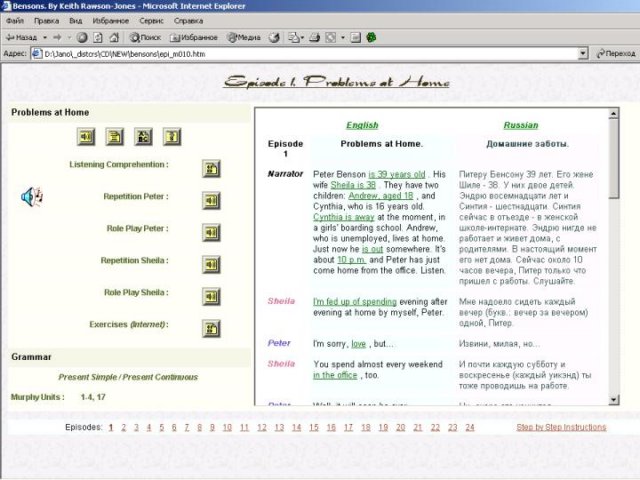
Task: Click the 'is 39 years old' link
Action: tap(397, 174)
